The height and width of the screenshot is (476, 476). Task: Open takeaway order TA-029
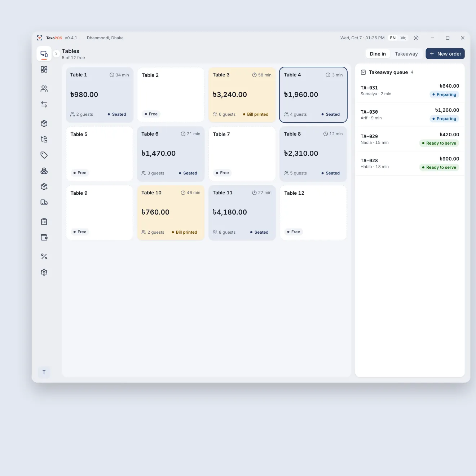coord(410,139)
